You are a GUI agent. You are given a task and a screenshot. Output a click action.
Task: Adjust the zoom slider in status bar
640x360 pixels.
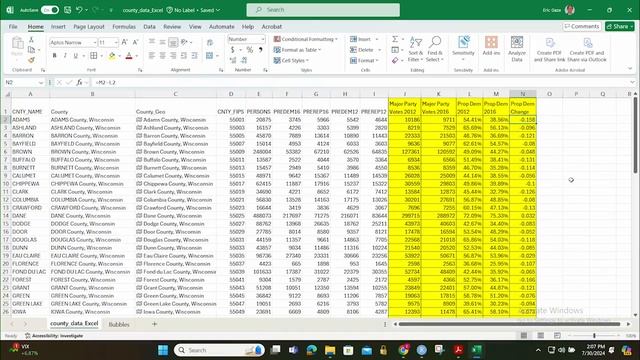(594, 336)
